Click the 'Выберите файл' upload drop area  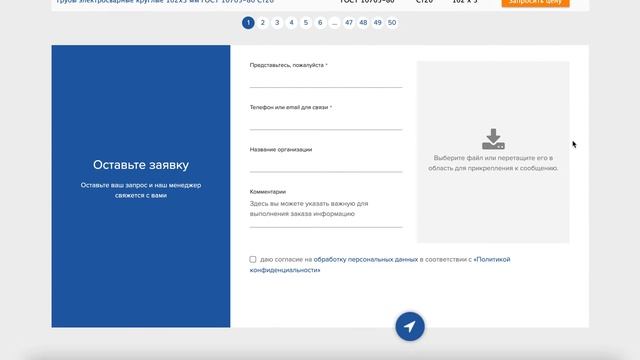pyautogui.click(x=493, y=152)
